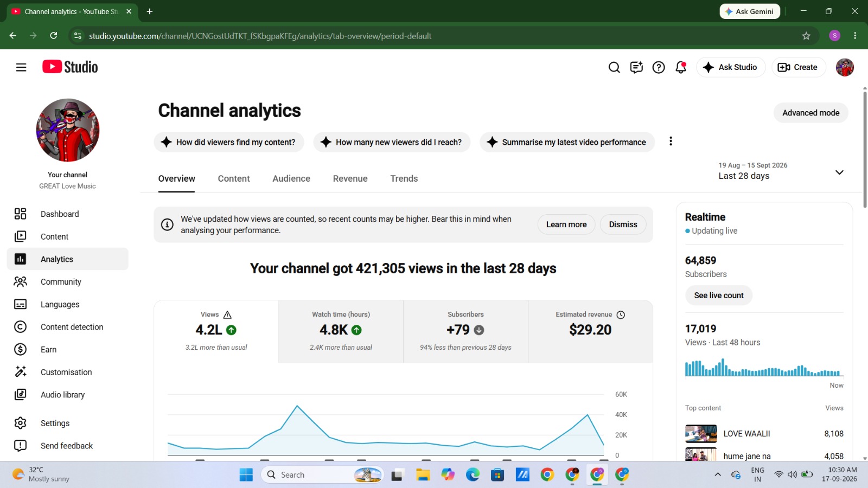Switch to Advanced mode
This screenshot has height=488, width=868.
(x=810, y=113)
